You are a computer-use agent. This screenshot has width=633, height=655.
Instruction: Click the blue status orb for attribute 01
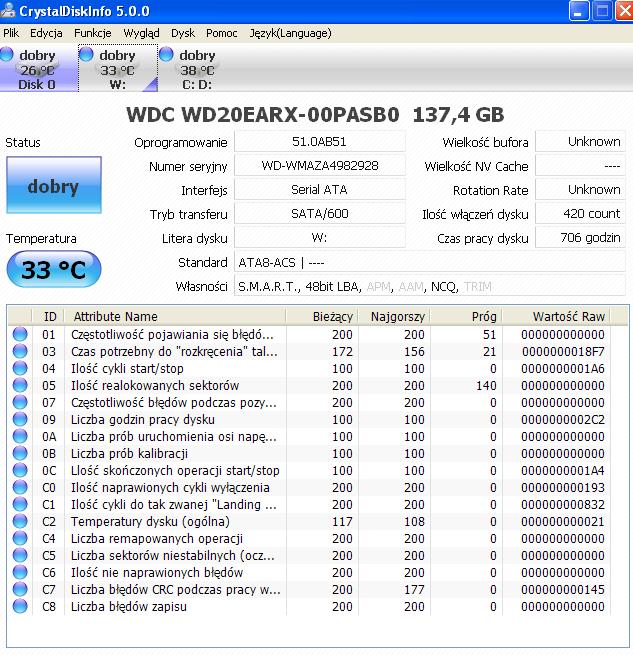[20, 334]
